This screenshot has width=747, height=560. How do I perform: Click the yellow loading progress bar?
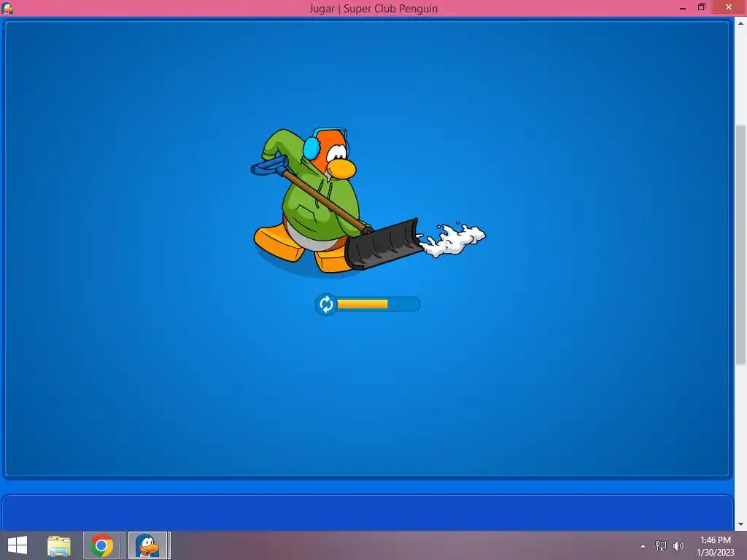pyautogui.click(x=363, y=304)
